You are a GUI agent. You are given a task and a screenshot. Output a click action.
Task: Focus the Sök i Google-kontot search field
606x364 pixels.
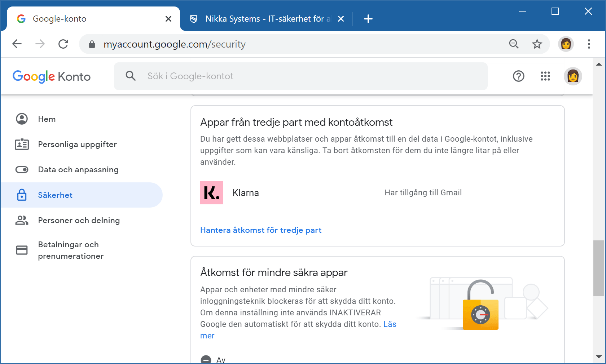click(301, 76)
